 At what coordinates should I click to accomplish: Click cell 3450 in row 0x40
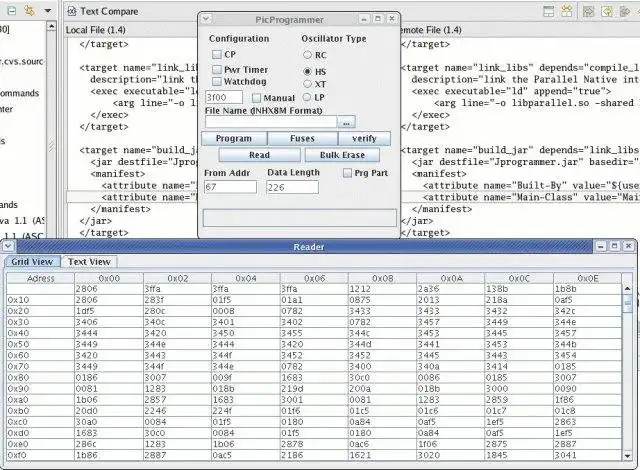point(246,333)
